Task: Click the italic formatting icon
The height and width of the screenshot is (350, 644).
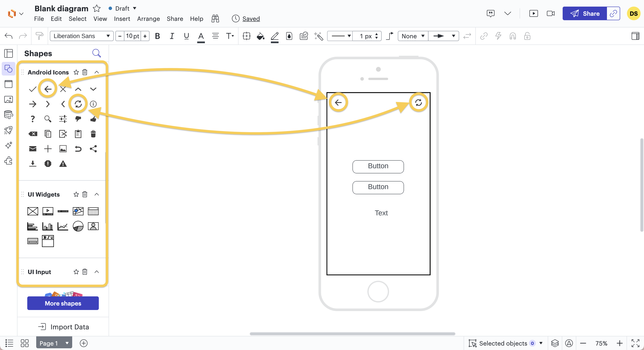Action: point(172,36)
